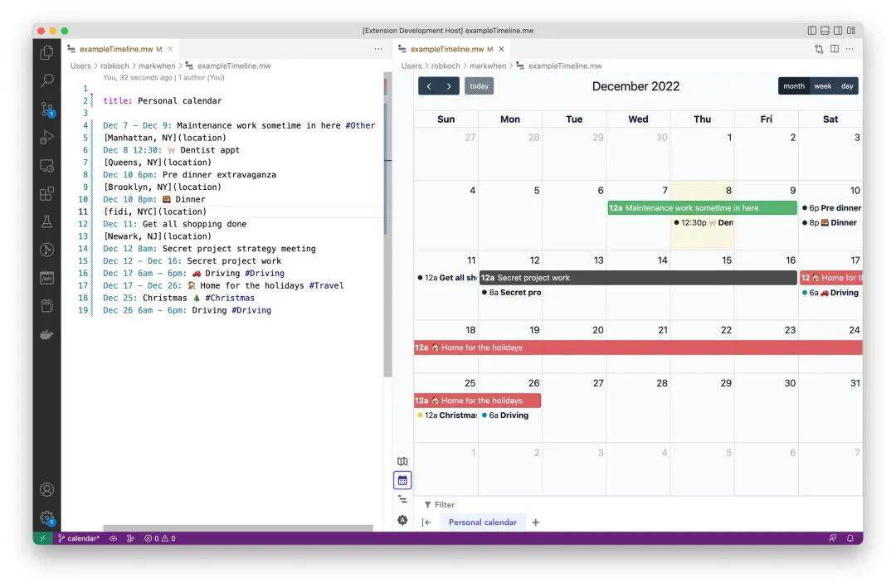The width and height of the screenshot is (896, 588).
Task: Click the #Christmas tag in line 18
Action: click(230, 298)
